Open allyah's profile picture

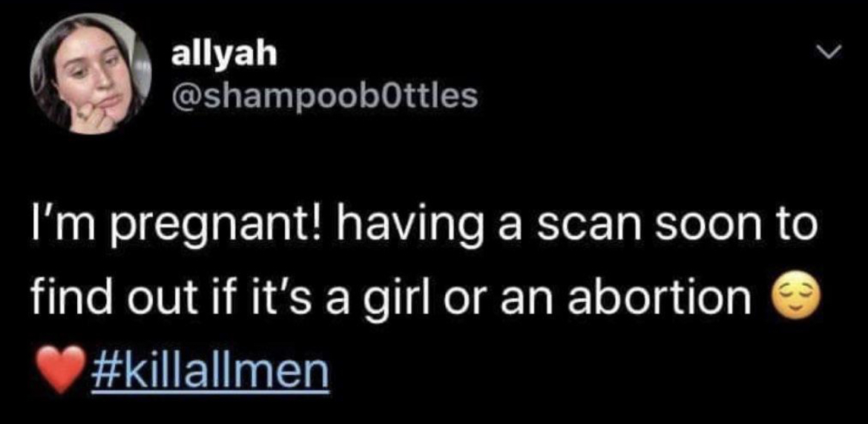click(x=91, y=74)
